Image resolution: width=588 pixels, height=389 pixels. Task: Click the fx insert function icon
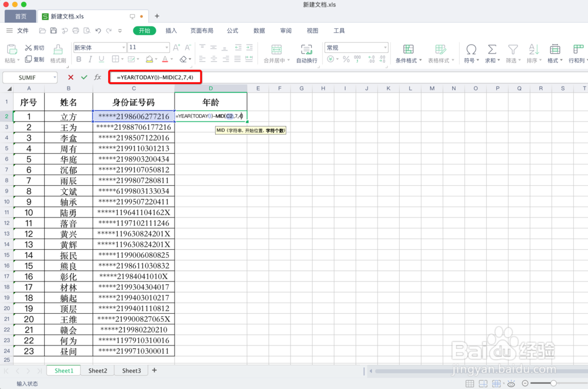pyautogui.click(x=98, y=77)
